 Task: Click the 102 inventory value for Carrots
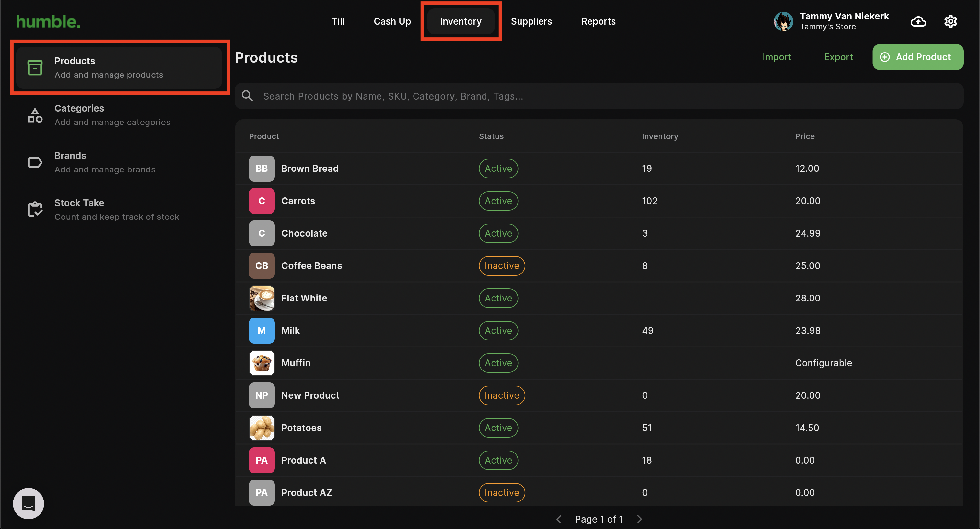649,201
